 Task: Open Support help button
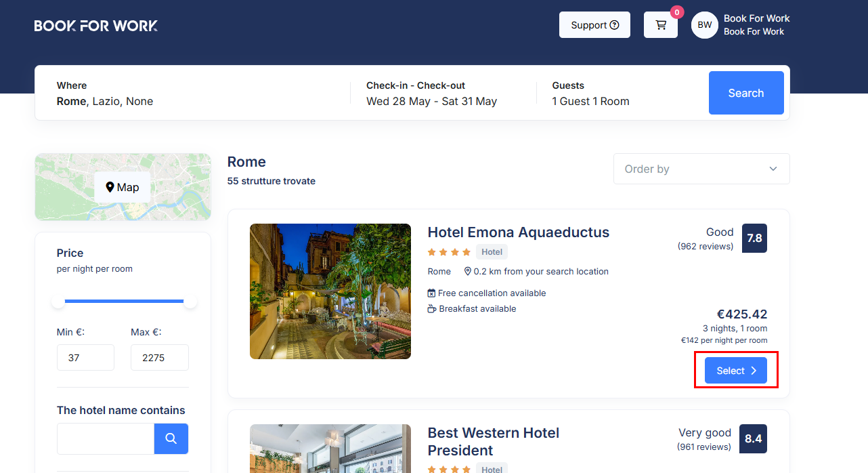pyautogui.click(x=594, y=25)
